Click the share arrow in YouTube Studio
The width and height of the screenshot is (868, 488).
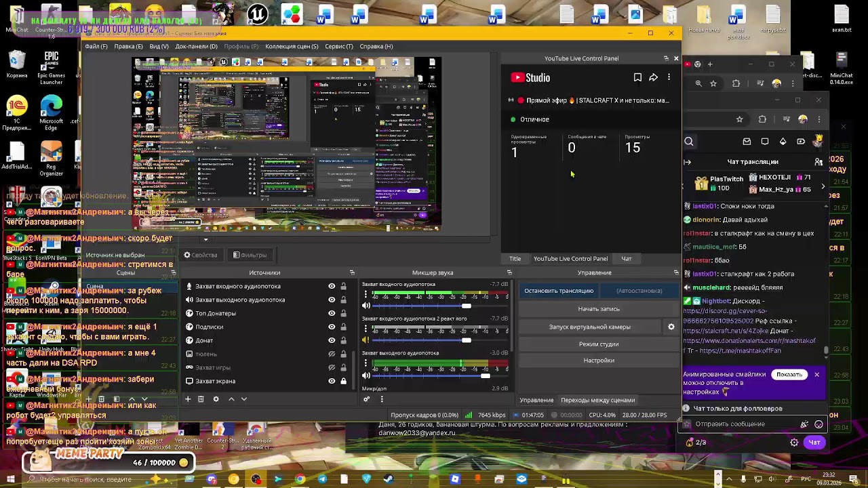pyautogui.click(x=654, y=78)
